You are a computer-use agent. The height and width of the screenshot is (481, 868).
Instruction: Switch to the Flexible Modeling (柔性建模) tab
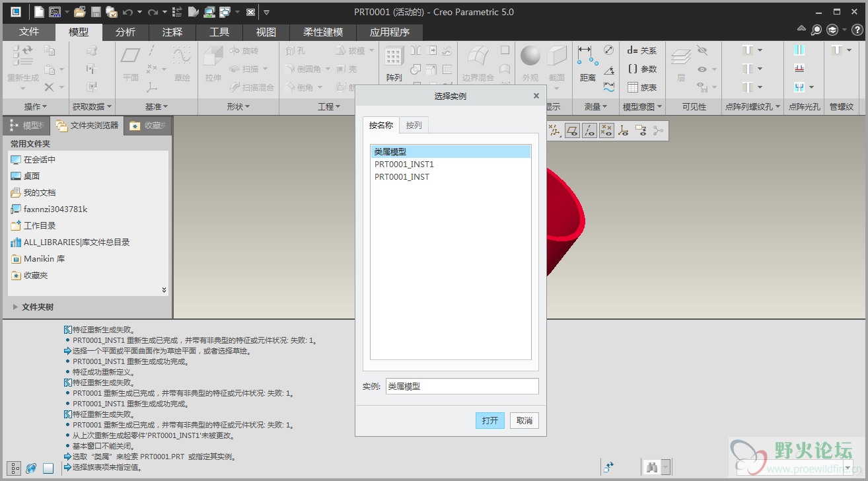(323, 32)
